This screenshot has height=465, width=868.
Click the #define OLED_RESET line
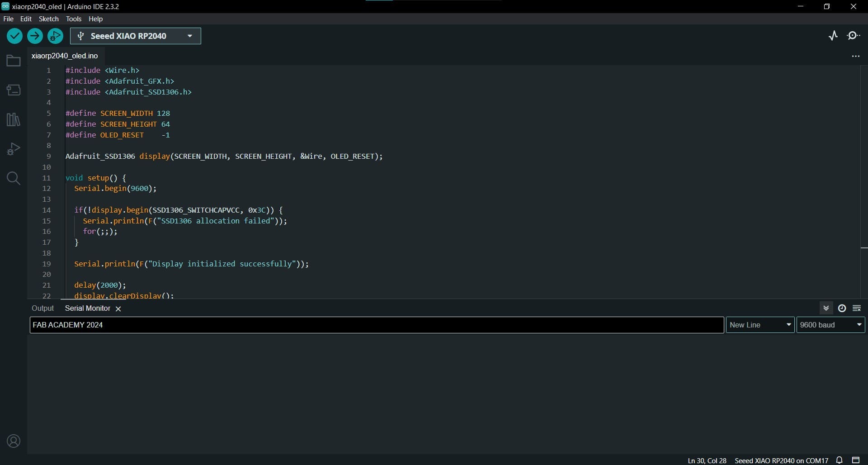point(118,135)
